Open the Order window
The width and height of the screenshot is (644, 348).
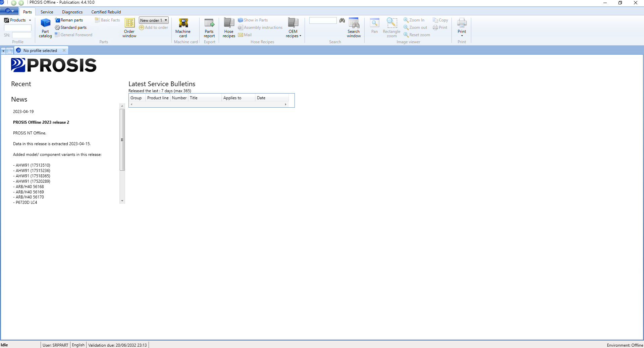pos(129,27)
